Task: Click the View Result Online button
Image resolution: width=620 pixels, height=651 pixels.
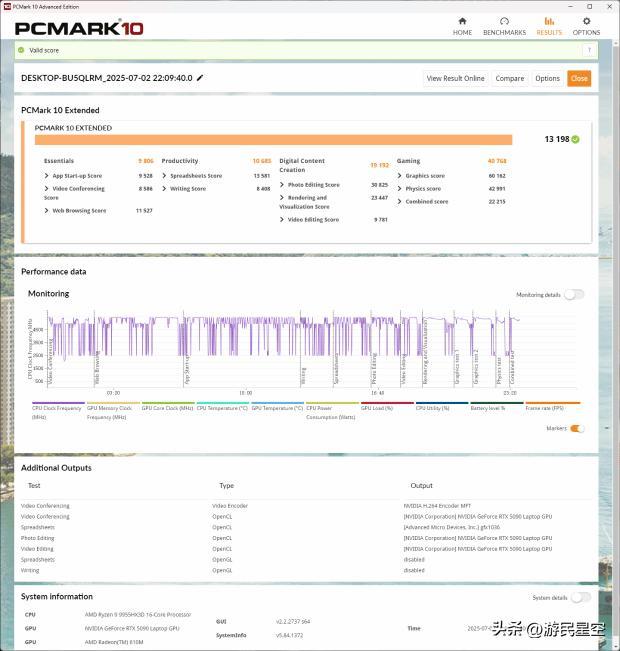Action: click(455, 78)
